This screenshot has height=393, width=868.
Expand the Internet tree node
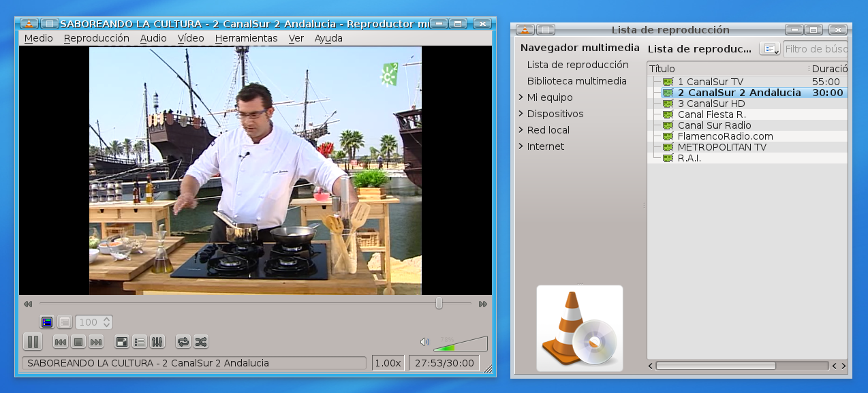click(521, 146)
